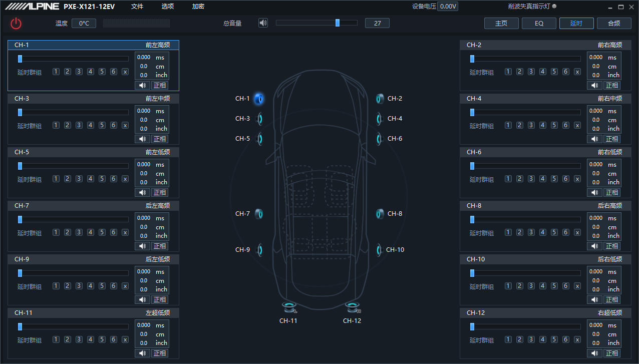Image resolution: width=639 pixels, height=364 pixels.
Task: Open the 文件 menu
Action: [137, 7]
